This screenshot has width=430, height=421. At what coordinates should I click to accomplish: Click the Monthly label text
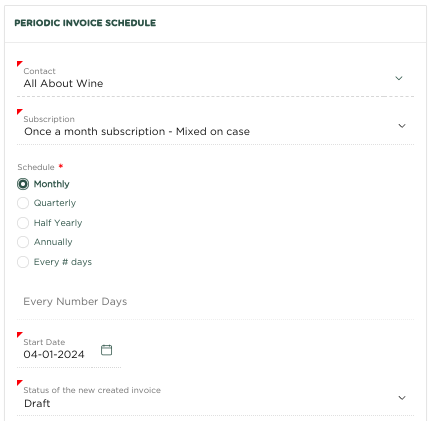pyautogui.click(x=52, y=184)
